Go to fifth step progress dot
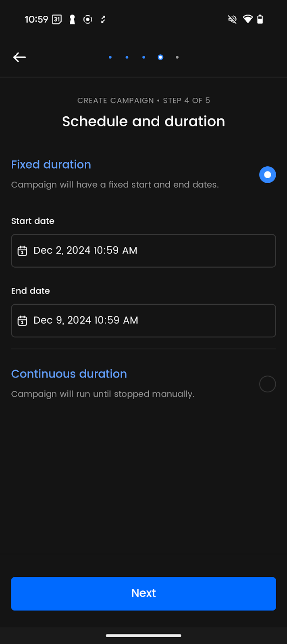Screen dimensions: 287x644 point(177,57)
